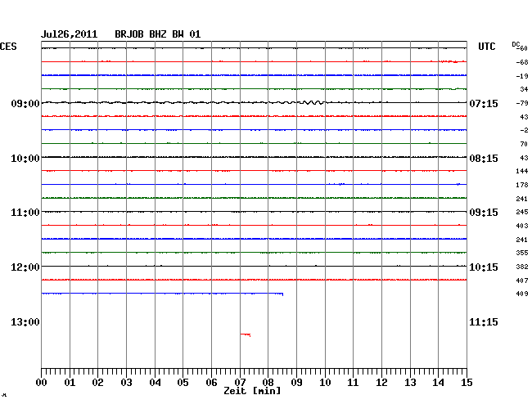532x404 pixels.
Task: Select the DC offset value 403
Action: click(x=522, y=226)
